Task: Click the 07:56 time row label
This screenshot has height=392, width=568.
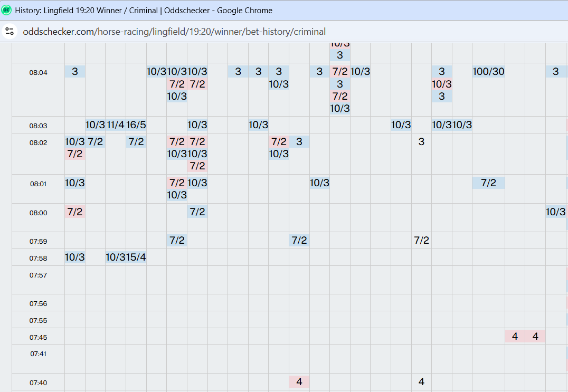Action: coord(39,304)
